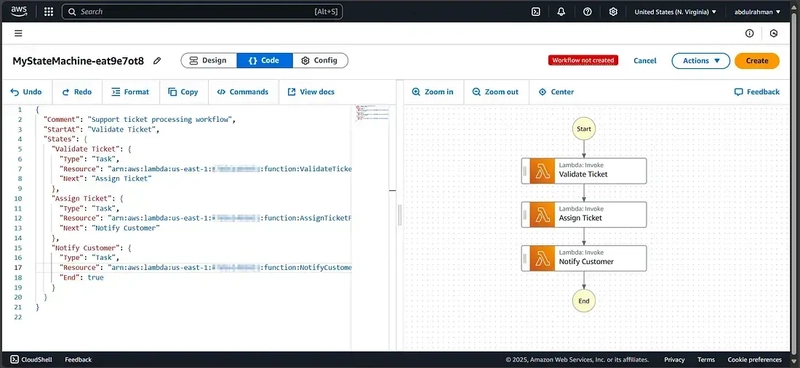The height and width of the screenshot is (368, 800).
Task: Open the settings gear in top bar
Action: tap(613, 12)
